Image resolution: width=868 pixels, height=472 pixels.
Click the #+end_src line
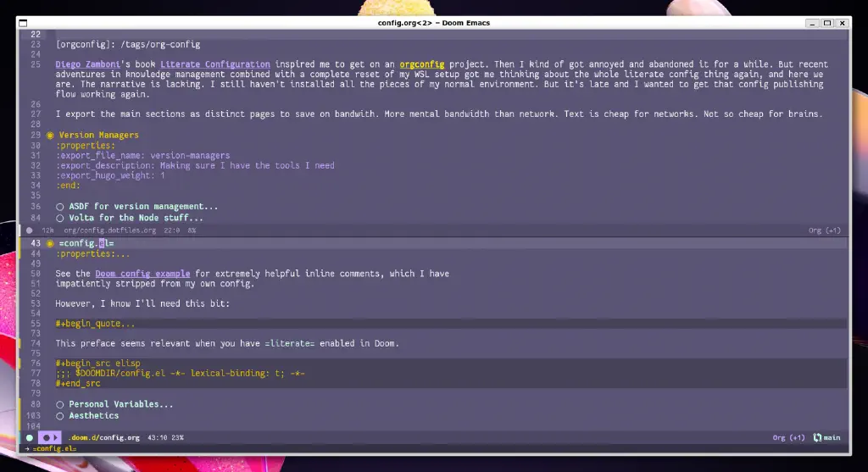coord(77,384)
